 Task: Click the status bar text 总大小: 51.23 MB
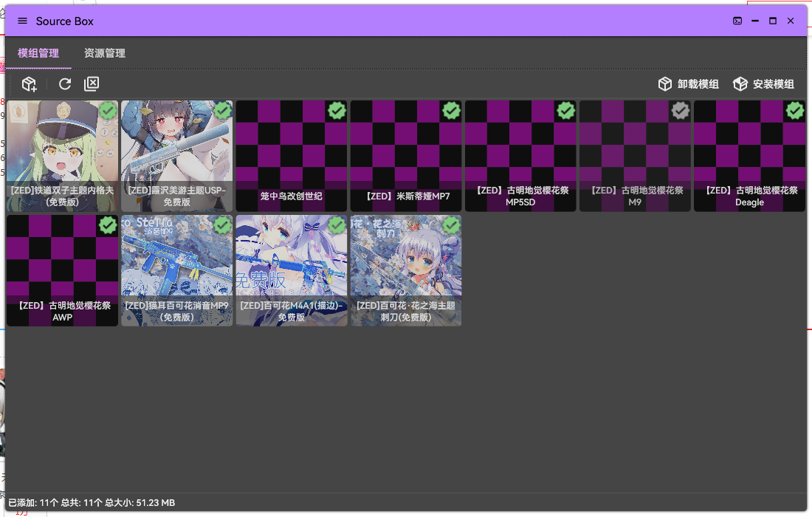(140, 502)
